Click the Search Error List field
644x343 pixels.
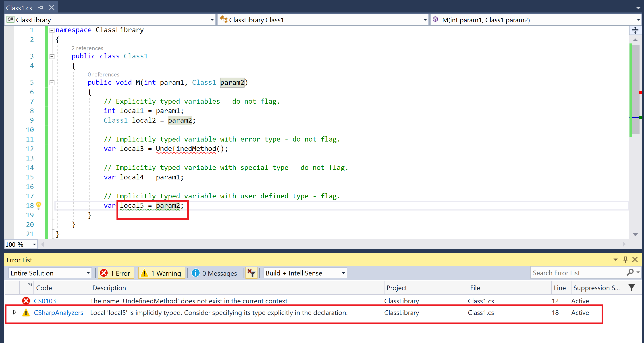[578, 273]
